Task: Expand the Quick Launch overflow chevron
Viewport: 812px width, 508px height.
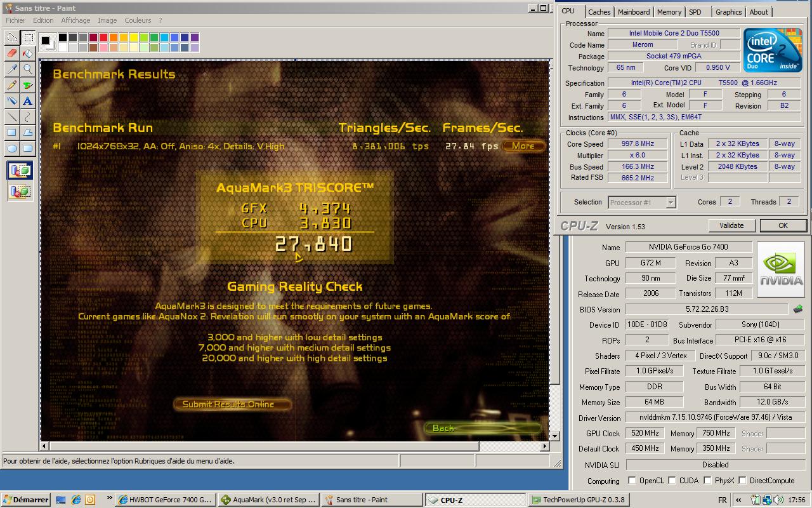Action: point(109,498)
